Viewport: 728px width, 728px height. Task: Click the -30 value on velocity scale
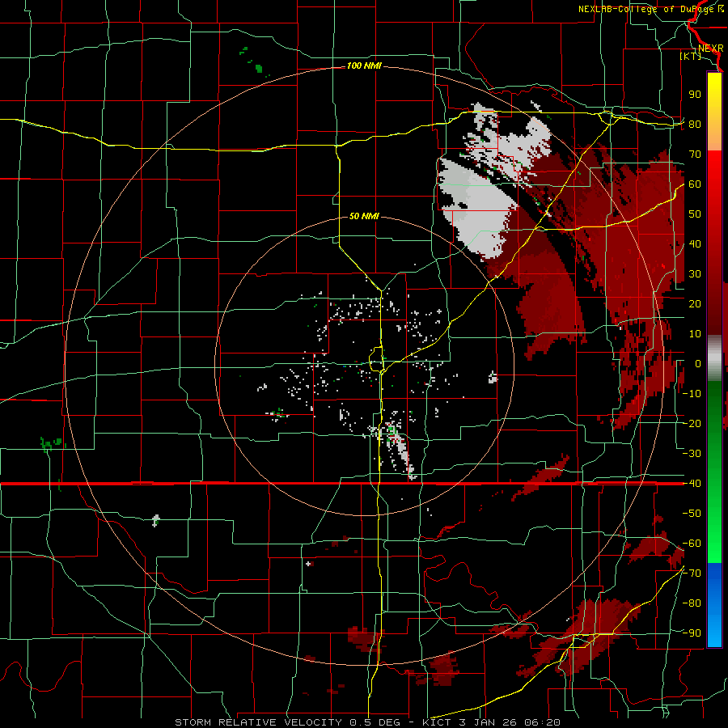pos(692,454)
